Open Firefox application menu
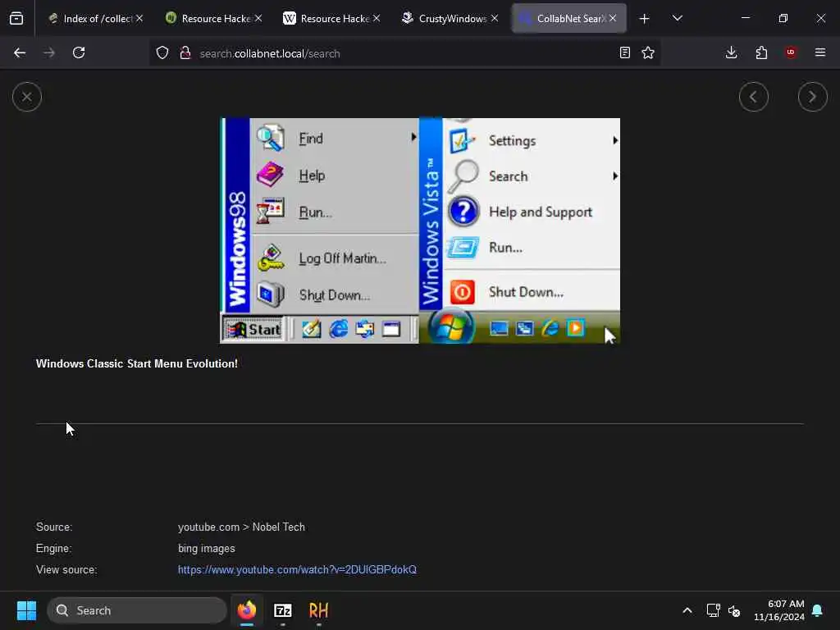This screenshot has height=630, width=840. (820, 52)
